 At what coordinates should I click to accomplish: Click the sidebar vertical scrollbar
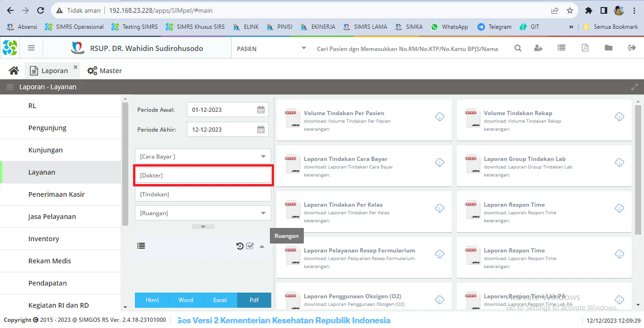tap(125, 164)
